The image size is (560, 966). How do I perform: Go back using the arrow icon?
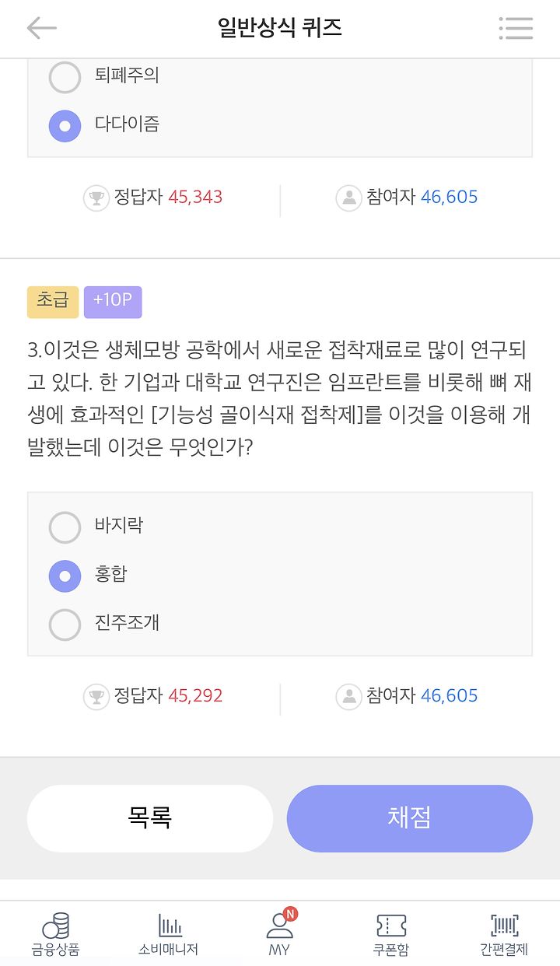[x=42, y=29]
